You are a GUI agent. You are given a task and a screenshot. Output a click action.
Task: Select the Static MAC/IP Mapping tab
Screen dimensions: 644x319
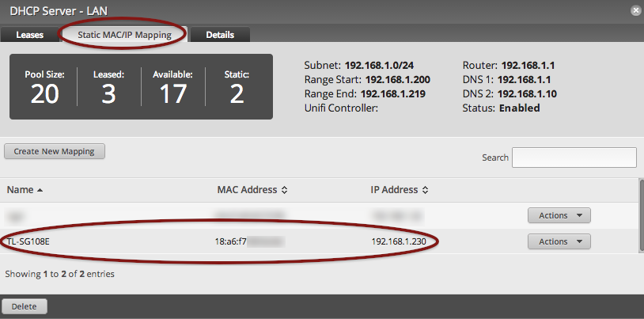coord(124,35)
